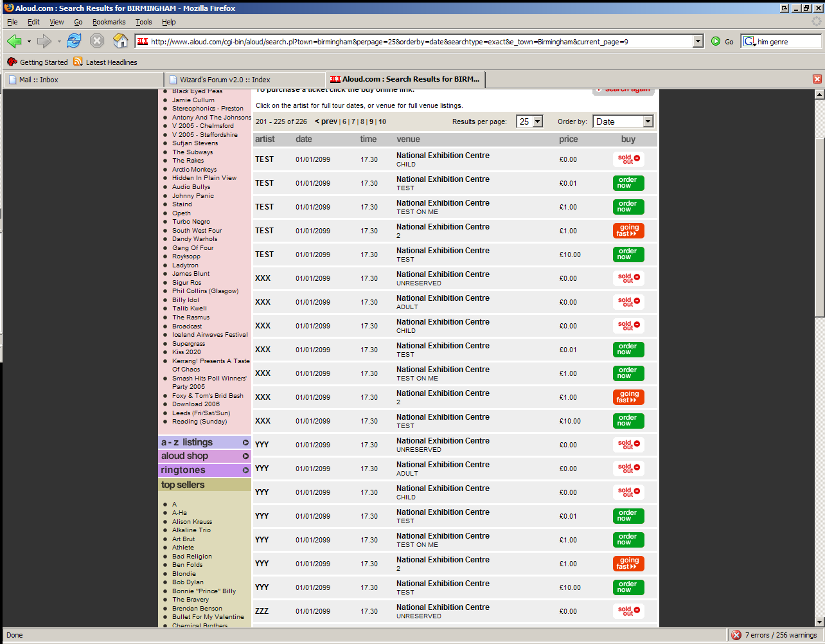The width and height of the screenshot is (825, 644).
Task: Go to results page 6
Action: (x=344, y=121)
